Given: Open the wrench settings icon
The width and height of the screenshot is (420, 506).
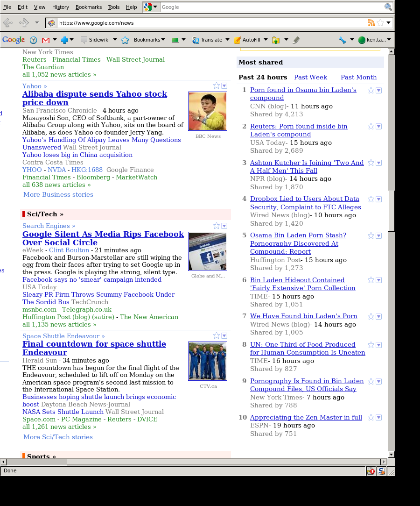Looking at the screenshot, I should click(342, 40).
